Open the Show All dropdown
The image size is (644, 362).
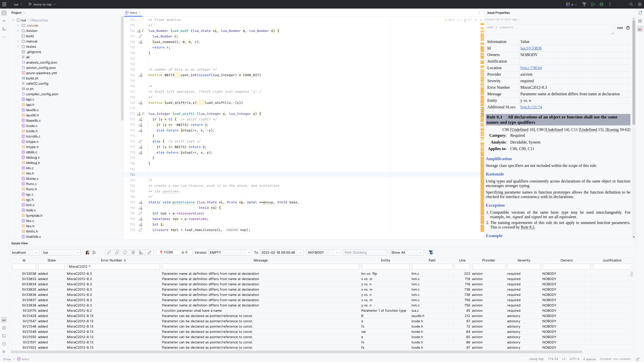(407, 252)
